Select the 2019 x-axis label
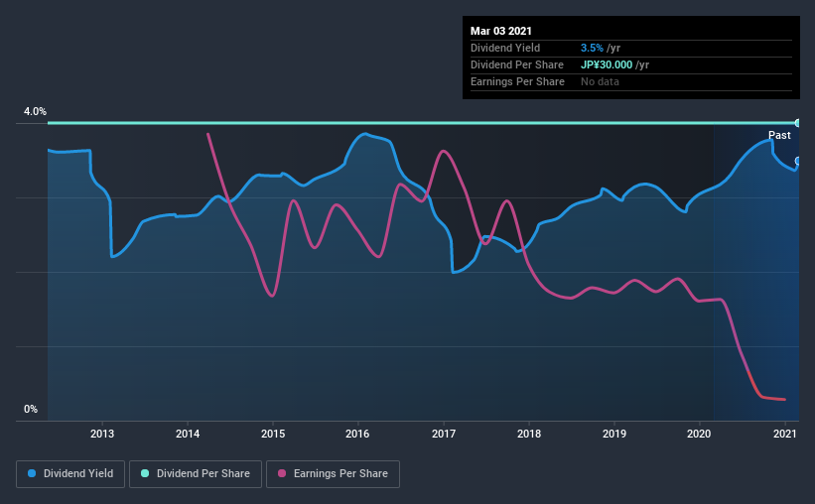This screenshot has width=815, height=504. pos(614,434)
